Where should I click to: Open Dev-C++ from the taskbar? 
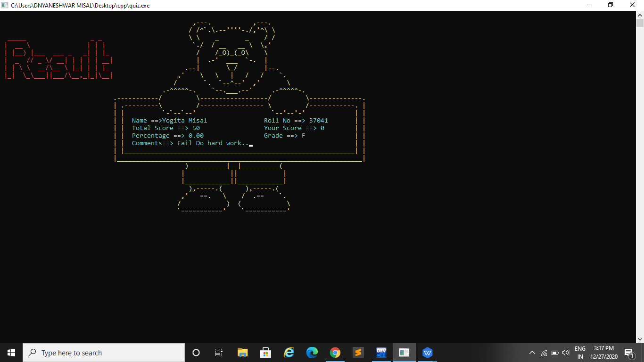[x=380, y=353]
